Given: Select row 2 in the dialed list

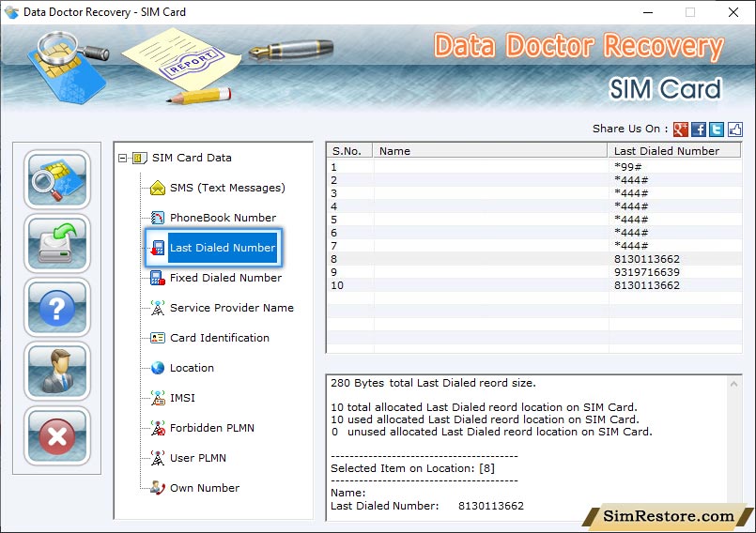Looking at the screenshot, I should (534, 180).
